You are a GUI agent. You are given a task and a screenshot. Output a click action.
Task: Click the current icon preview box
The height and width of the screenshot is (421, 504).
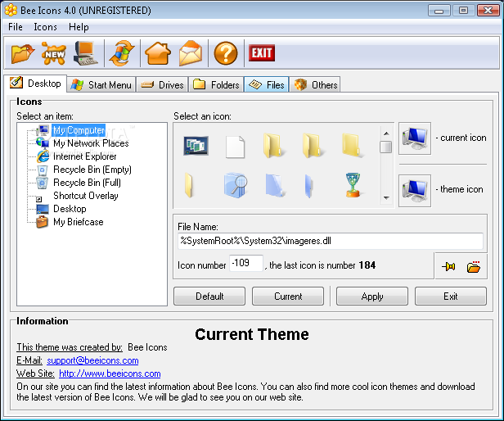pos(415,138)
